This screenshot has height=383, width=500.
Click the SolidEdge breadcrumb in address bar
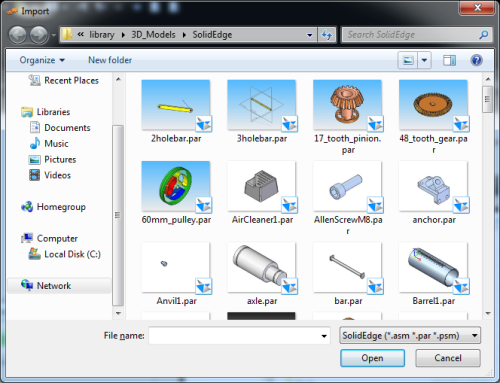[212, 35]
